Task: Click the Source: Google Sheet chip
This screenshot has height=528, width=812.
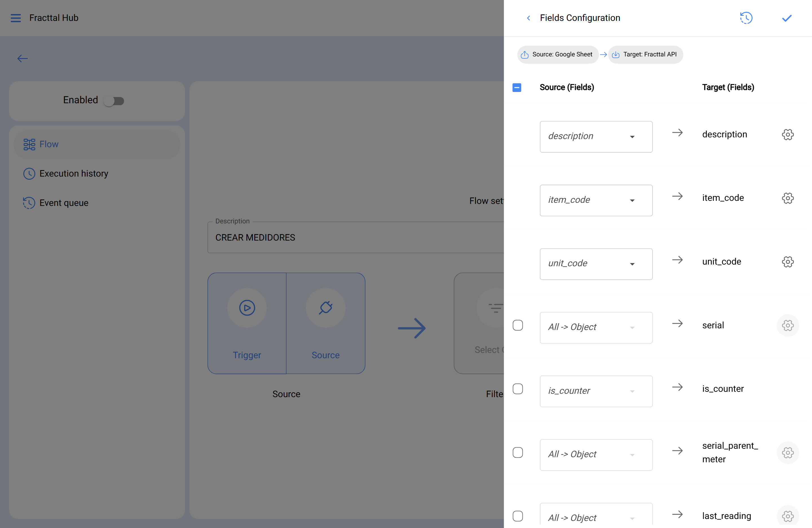Action: [558, 55]
